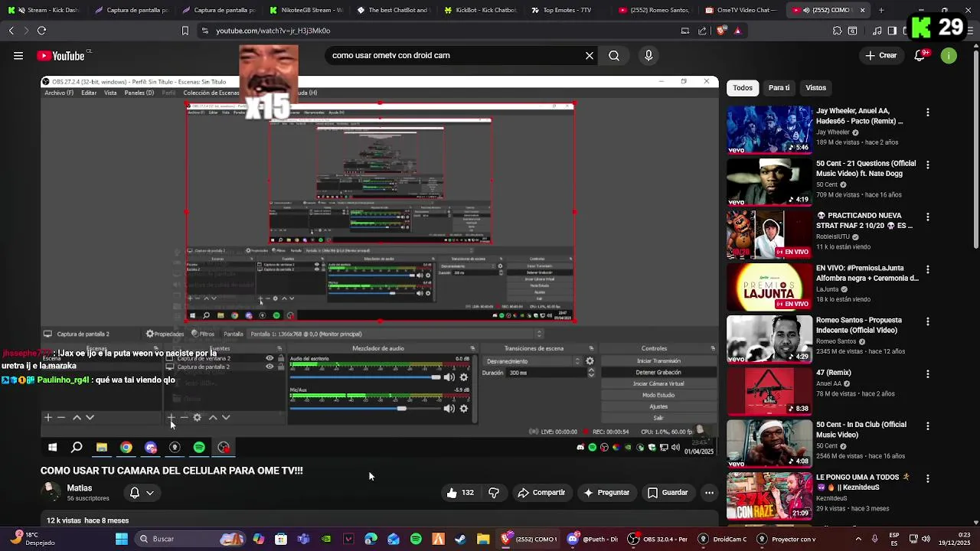Open a new browser tab with plus button
The width and height of the screenshot is (980, 551).
[881, 11]
